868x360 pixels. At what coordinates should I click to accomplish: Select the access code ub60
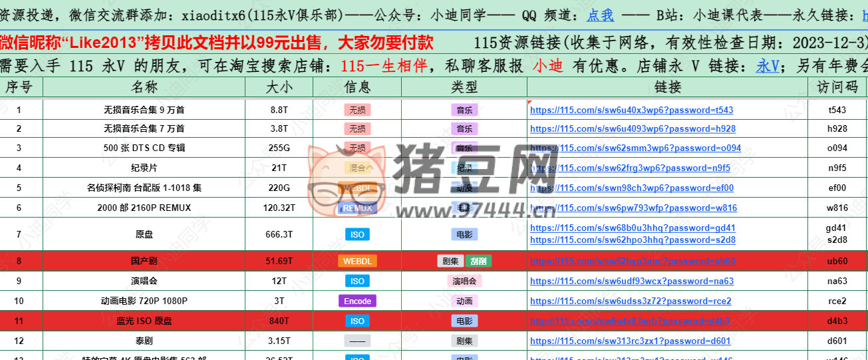837,262
